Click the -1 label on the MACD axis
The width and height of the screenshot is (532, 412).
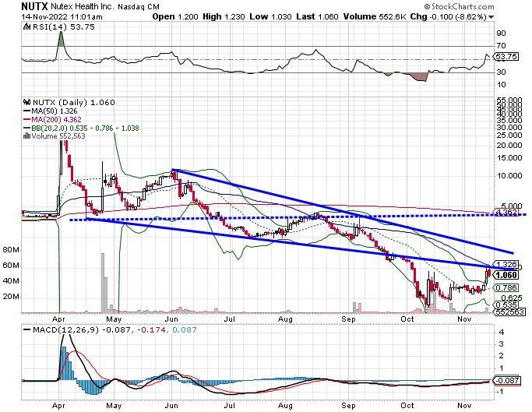[500, 391]
